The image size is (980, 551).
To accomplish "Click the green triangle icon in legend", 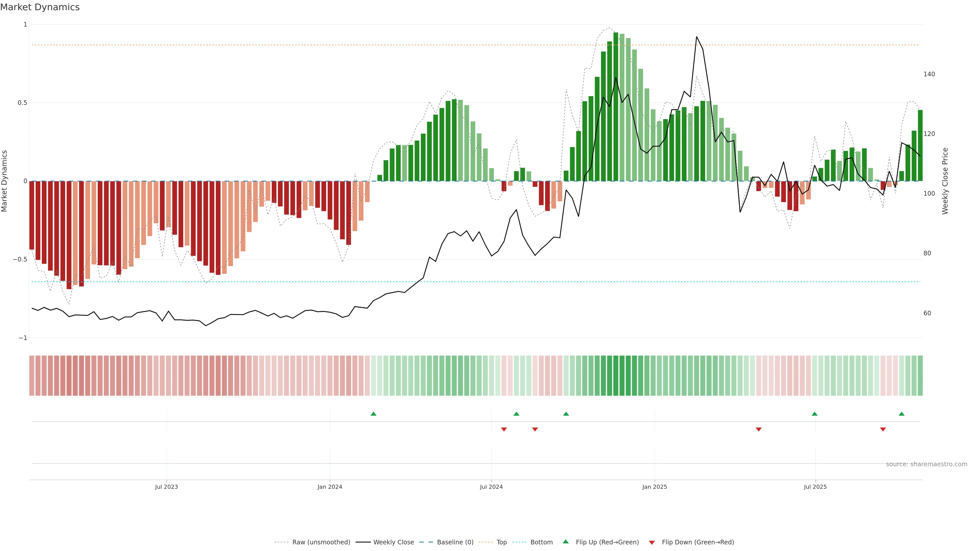I will click(x=566, y=542).
